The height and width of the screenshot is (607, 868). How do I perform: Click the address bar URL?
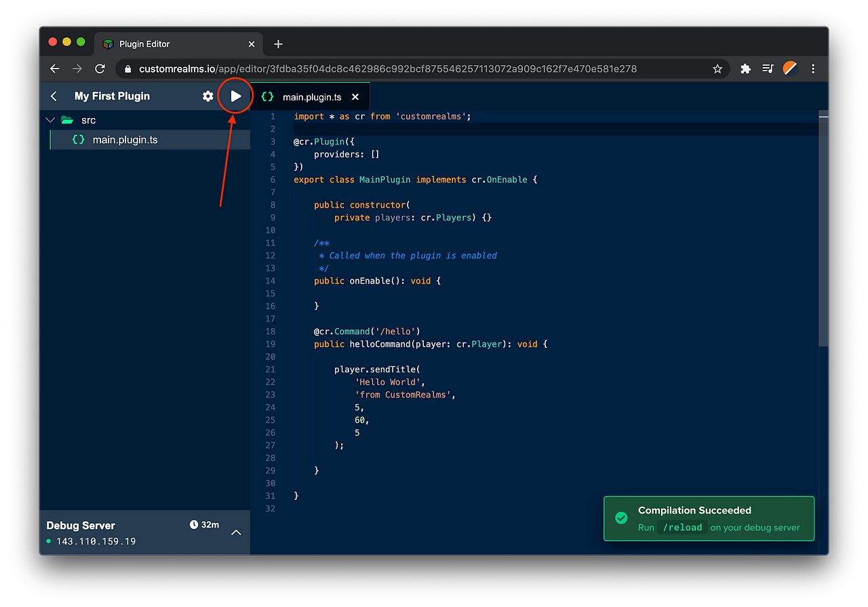pos(388,68)
